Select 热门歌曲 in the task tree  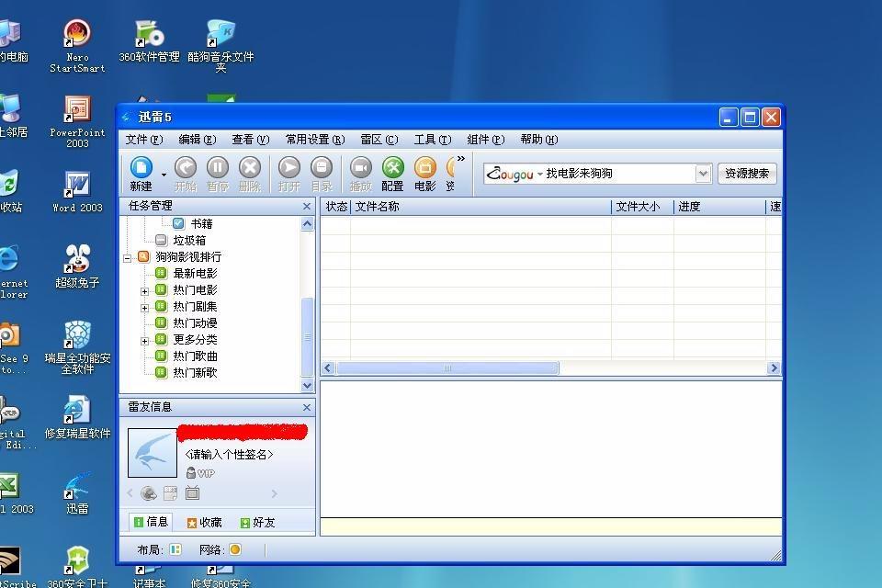point(195,356)
